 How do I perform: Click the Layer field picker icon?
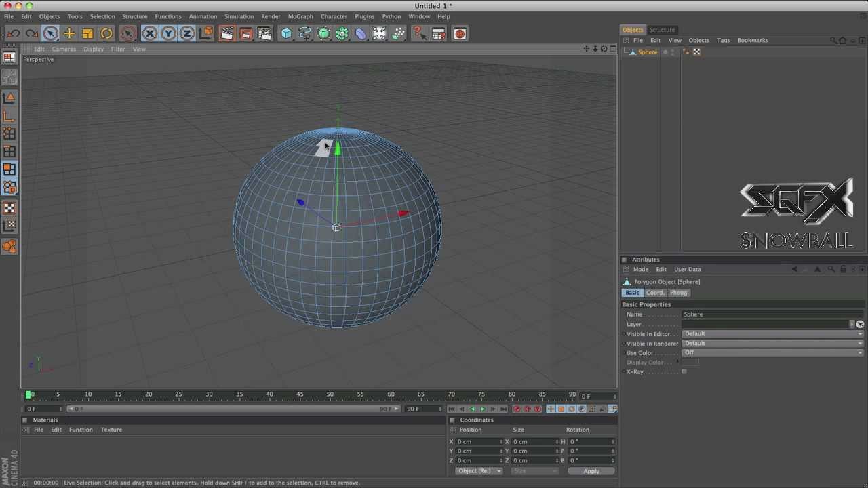860,325
